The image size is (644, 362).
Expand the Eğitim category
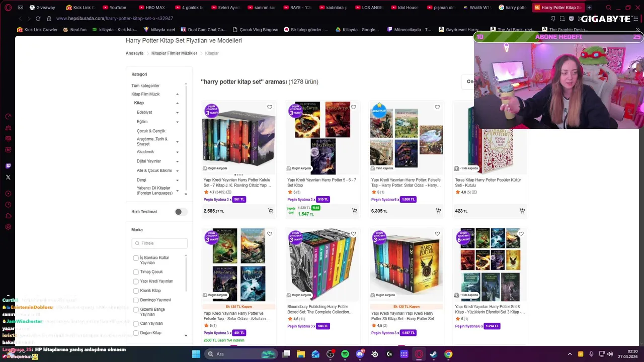177,122
